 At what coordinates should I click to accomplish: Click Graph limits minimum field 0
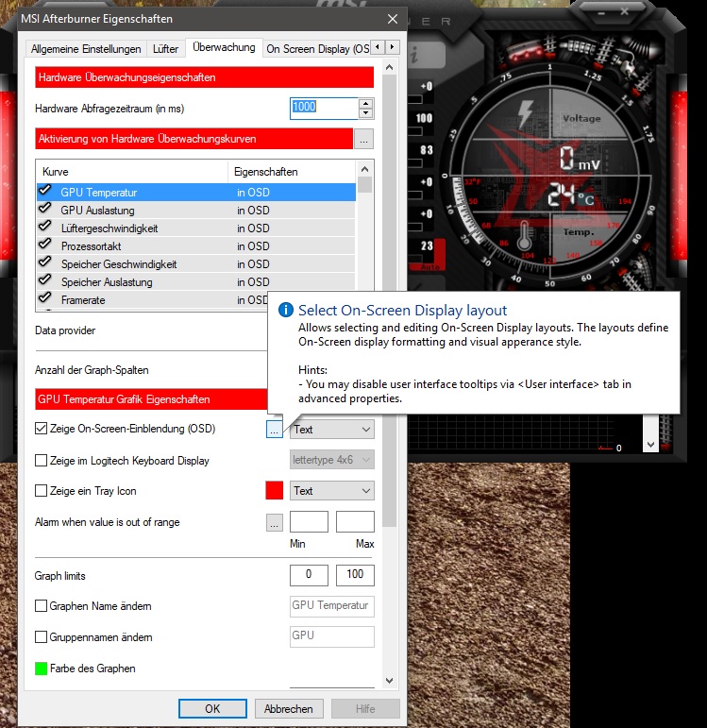[x=309, y=575]
